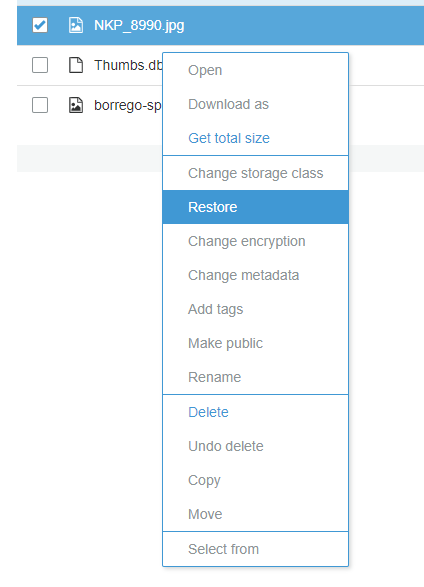424x587 pixels.
Task: Tick the checkbox beside the borrego file
Action: point(40,105)
